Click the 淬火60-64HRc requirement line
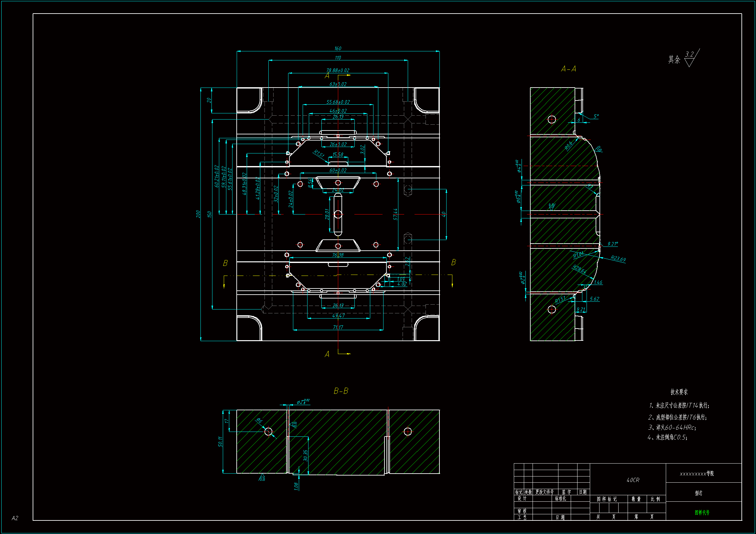The height and width of the screenshot is (534, 756). [672, 427]
